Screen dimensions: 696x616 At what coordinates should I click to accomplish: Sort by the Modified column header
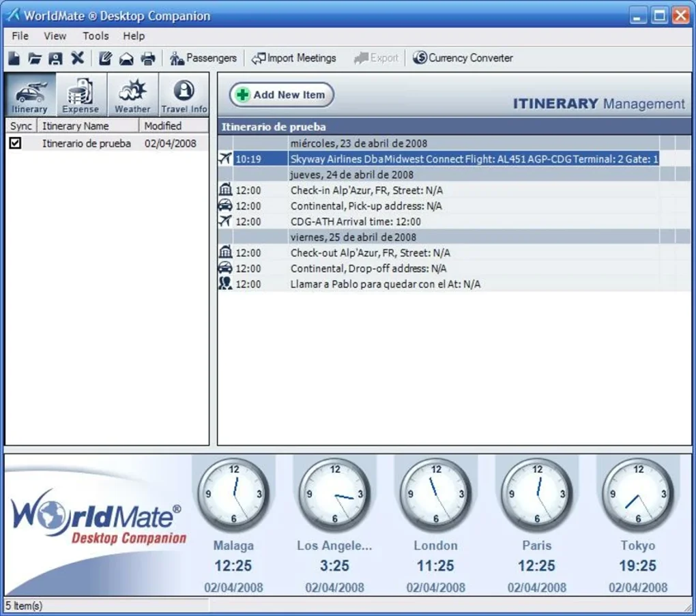[x=173, y=126]
